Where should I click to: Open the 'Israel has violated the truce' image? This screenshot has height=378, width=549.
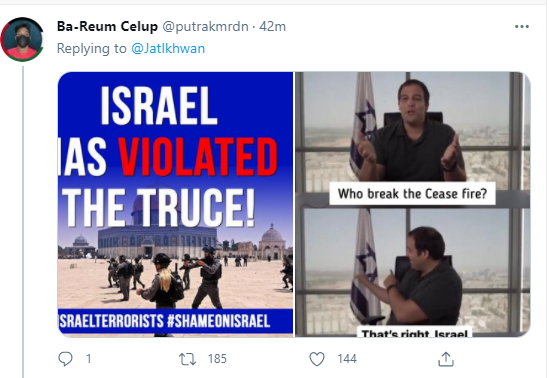coord(175,204)
